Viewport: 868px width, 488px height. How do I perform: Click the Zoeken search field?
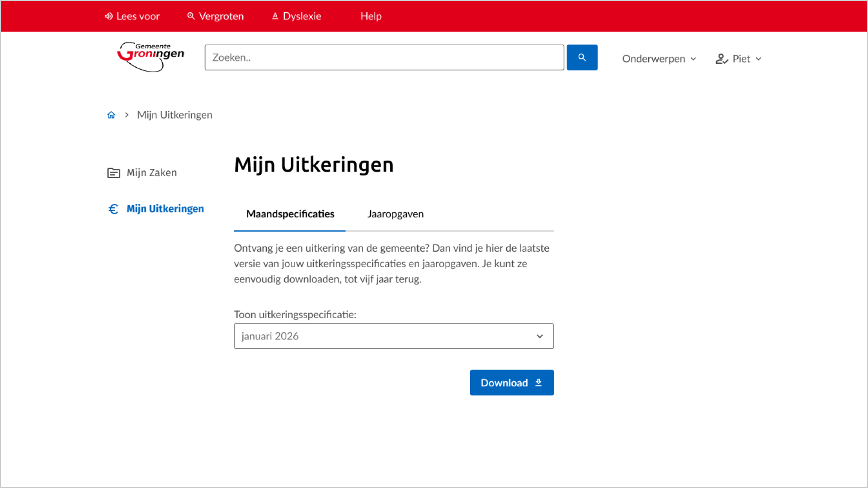tap(384, 57)
